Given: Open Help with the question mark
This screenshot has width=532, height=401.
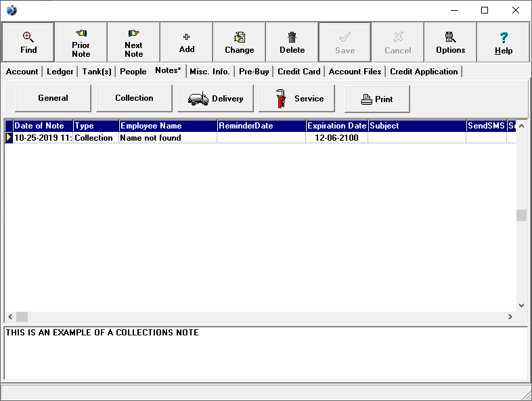Looking at the screenshot, I should click(503, 43).
